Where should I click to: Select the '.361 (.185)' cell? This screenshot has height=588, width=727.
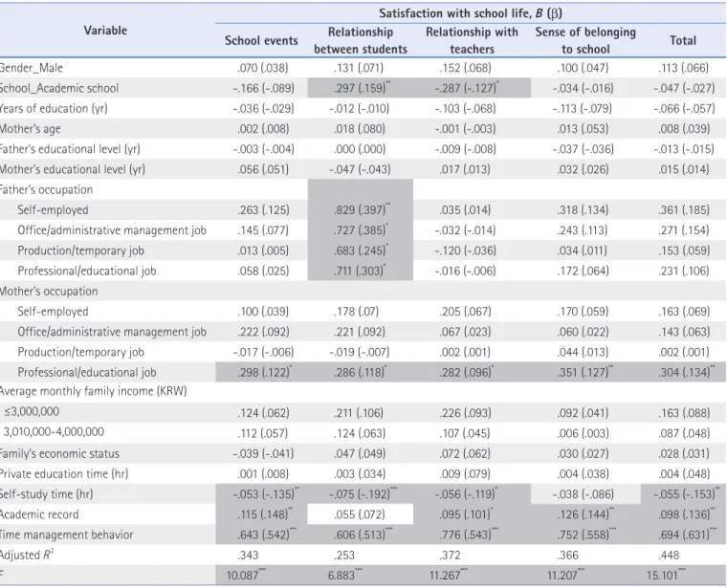click(684, 210)
